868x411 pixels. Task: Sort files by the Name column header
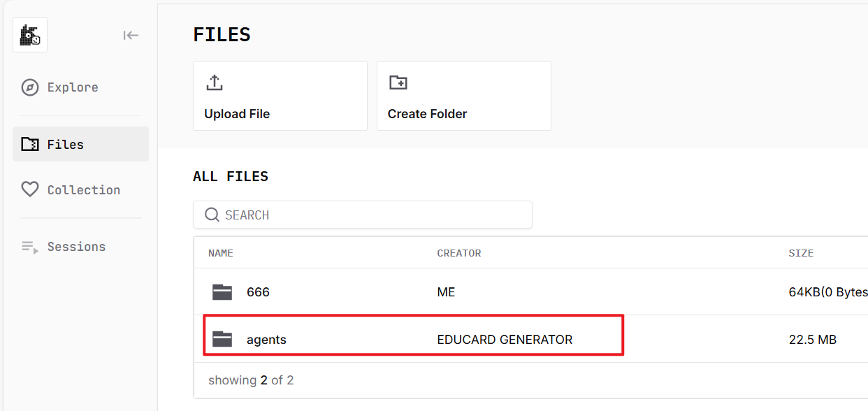(221, 253)
